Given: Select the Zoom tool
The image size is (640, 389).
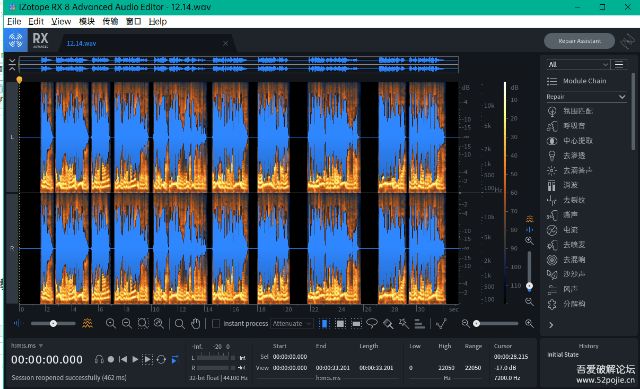Looking at the screenshot, I should coord(180,324).
